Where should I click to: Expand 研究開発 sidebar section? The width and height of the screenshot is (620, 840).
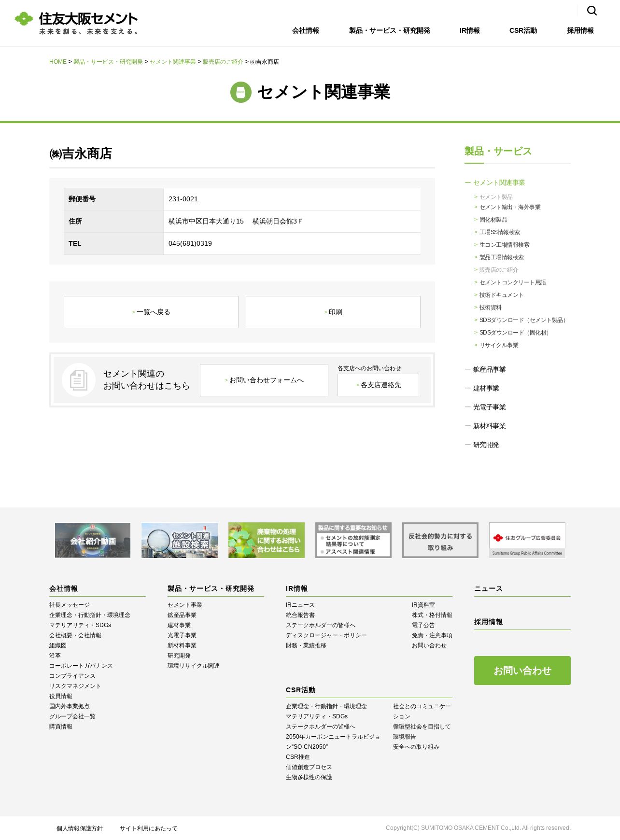click(482, 445)
